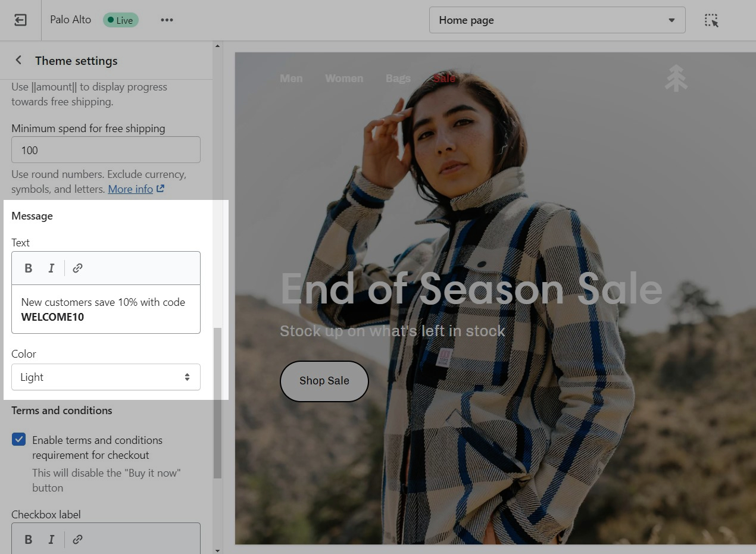Disable terms and conditions checkout requirement
This screenshot has width=756, height=554.
point(19,440)
